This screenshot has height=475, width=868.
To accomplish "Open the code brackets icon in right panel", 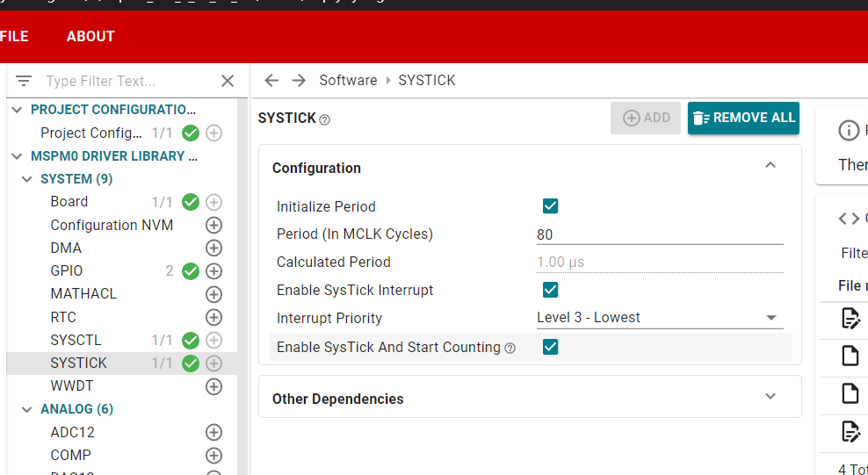I will [849, 219].
